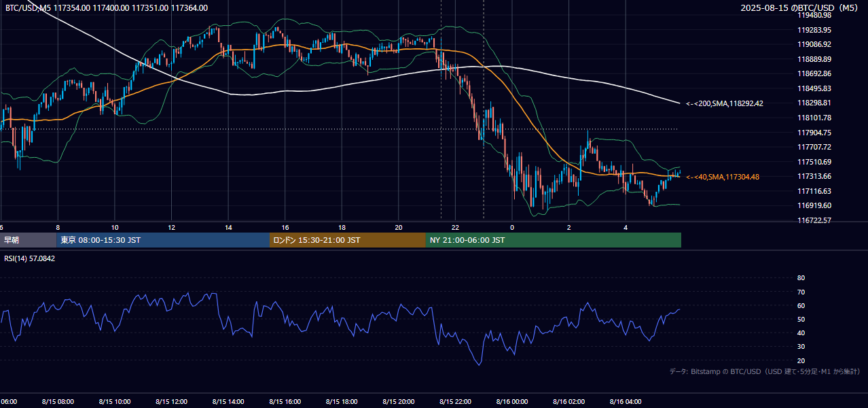Click hour label 12 under price chart

click(x=172, y=228)
